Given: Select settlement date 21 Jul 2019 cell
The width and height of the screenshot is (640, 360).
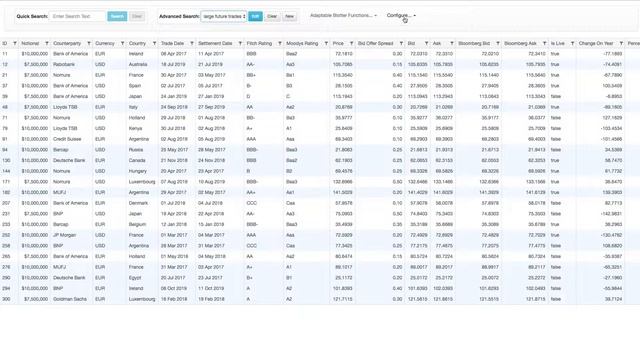Looking at the screenshot, I should pyautogui.click(x=220, y=64).
